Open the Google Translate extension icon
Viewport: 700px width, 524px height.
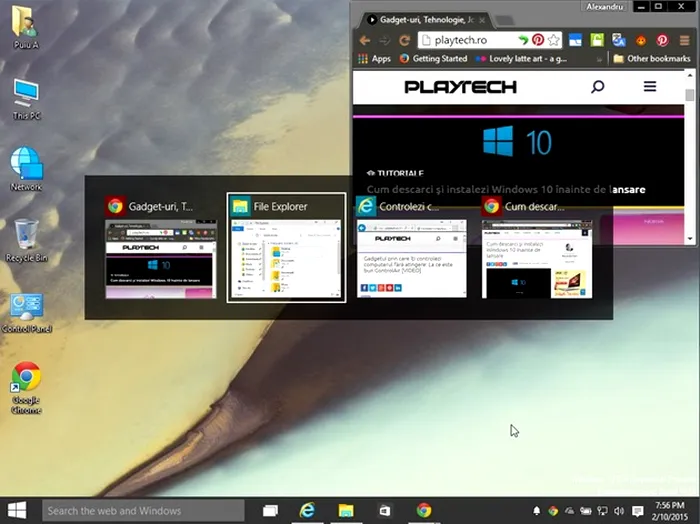(619, 41)
